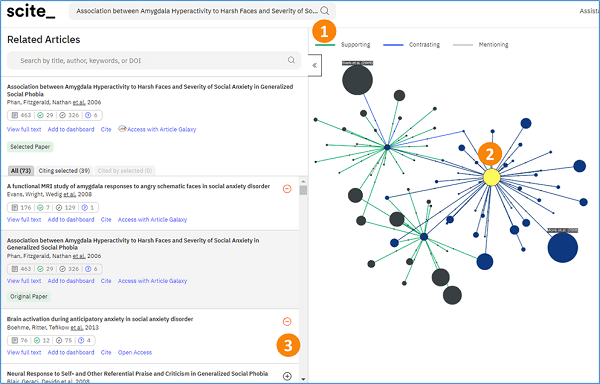600x384 pixels.
Task: Focus the search by title, author, keywords field
Action: tap(154, 60)
